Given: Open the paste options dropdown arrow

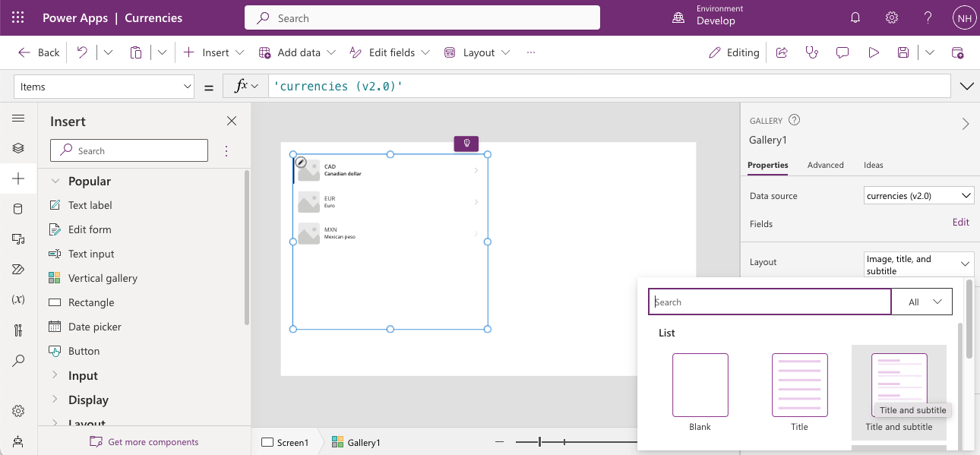Looking at the screenshot, I should click(162, 52).
